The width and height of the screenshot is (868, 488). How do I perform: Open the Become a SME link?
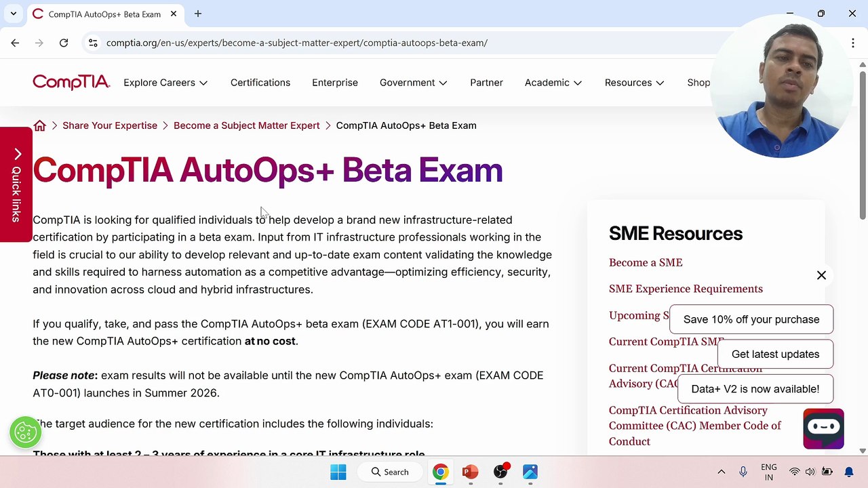point(646,262)
